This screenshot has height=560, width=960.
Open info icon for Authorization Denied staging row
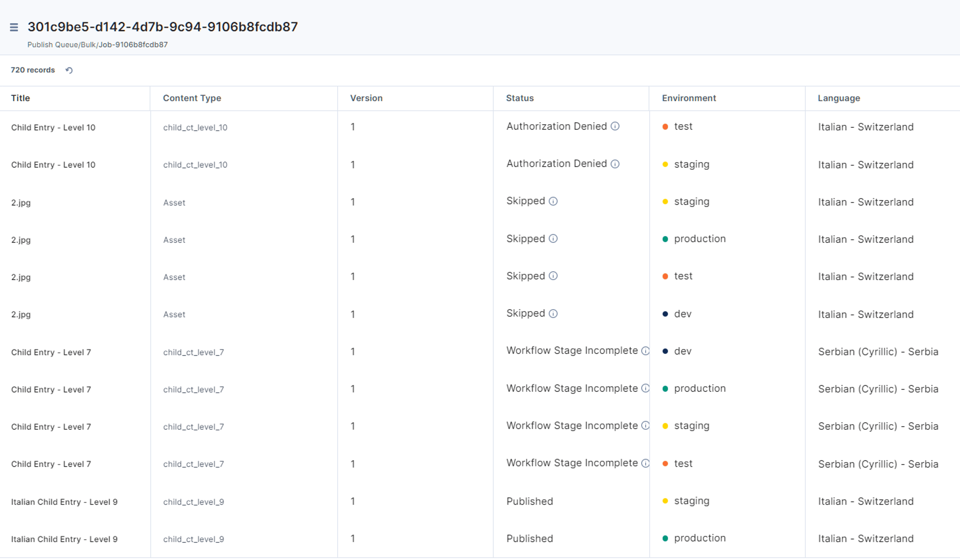click(615, 164)
